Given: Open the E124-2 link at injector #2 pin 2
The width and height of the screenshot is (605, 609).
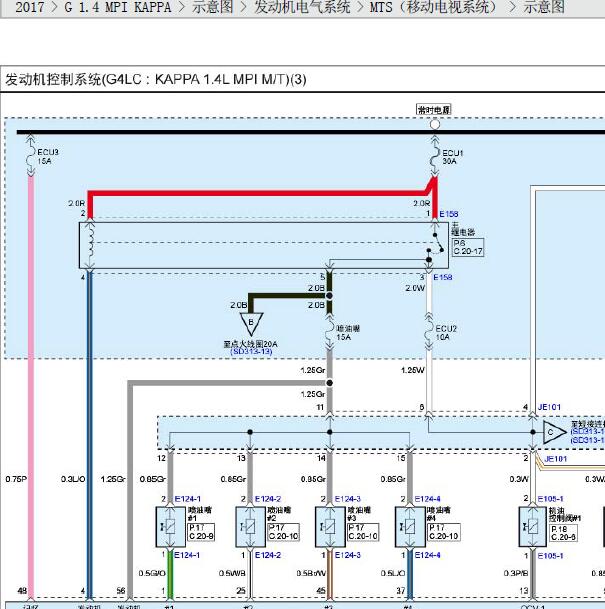Looking at the screenshot, I should click(x=268, y=499).
